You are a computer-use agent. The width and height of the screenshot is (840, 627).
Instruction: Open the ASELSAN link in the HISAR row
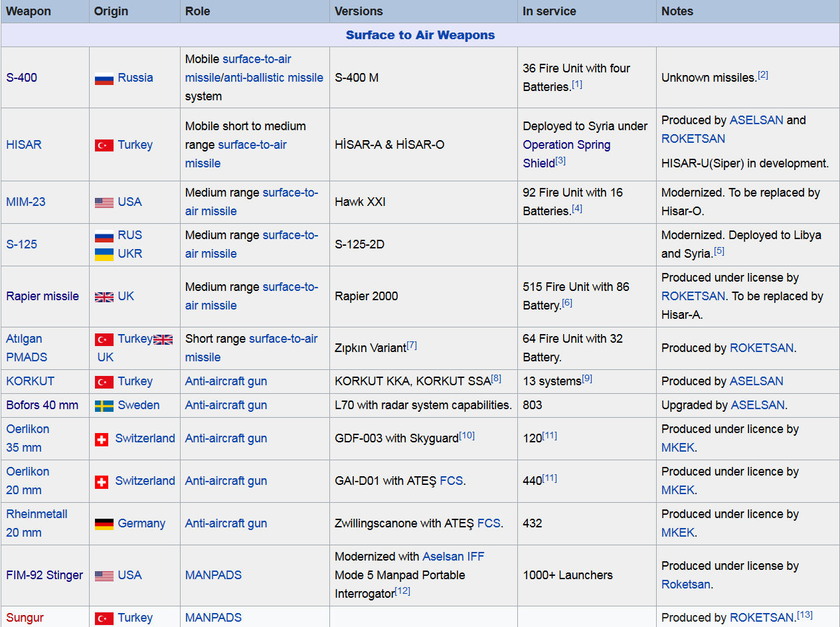pos(756,120)
